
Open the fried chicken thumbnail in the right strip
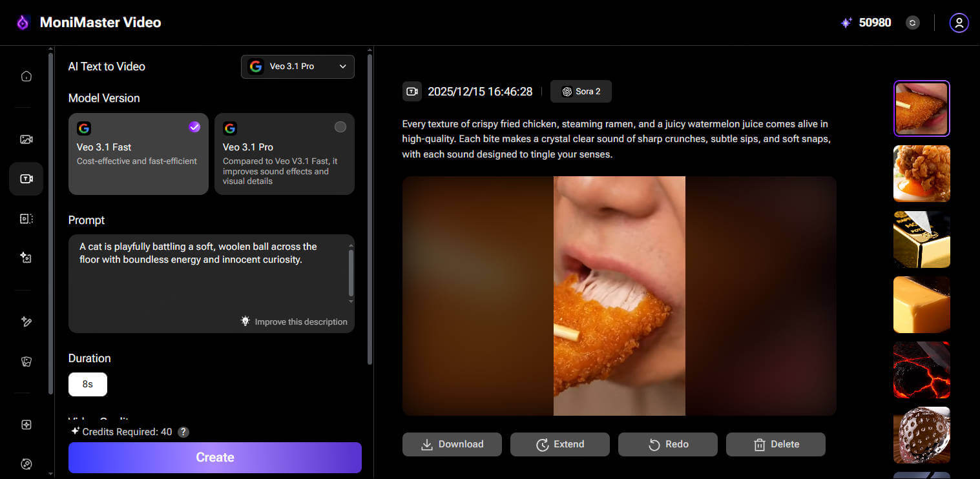click(x=921, y=174)
